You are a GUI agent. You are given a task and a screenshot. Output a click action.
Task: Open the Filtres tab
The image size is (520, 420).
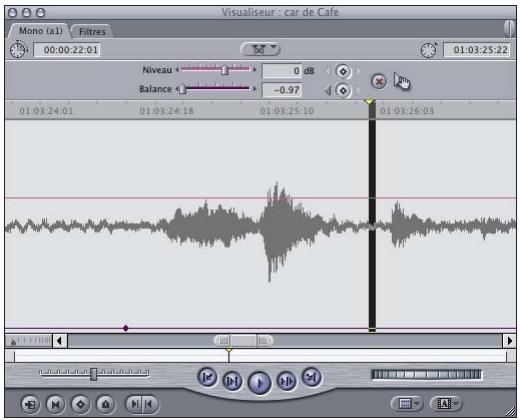tap(92, 32)
